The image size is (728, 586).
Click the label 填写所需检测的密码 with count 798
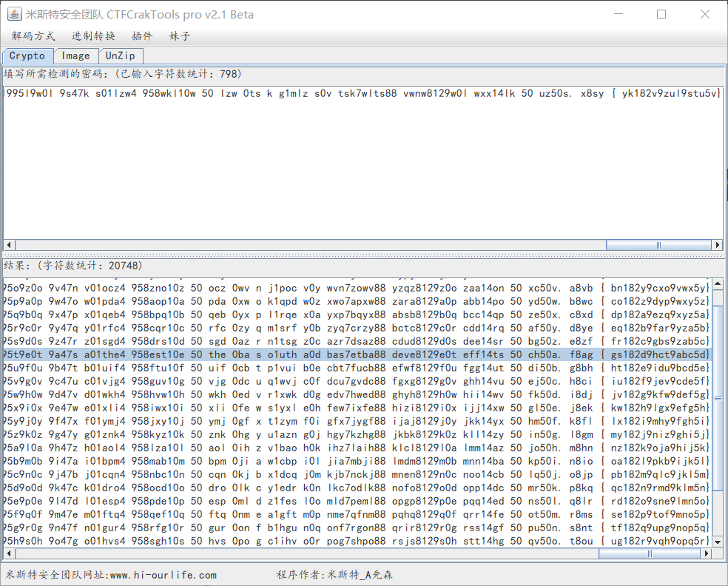coord(123,74)
